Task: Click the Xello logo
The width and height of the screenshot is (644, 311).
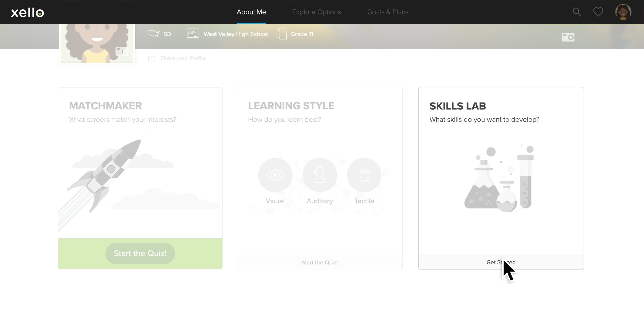Action: tap(27, 13)
